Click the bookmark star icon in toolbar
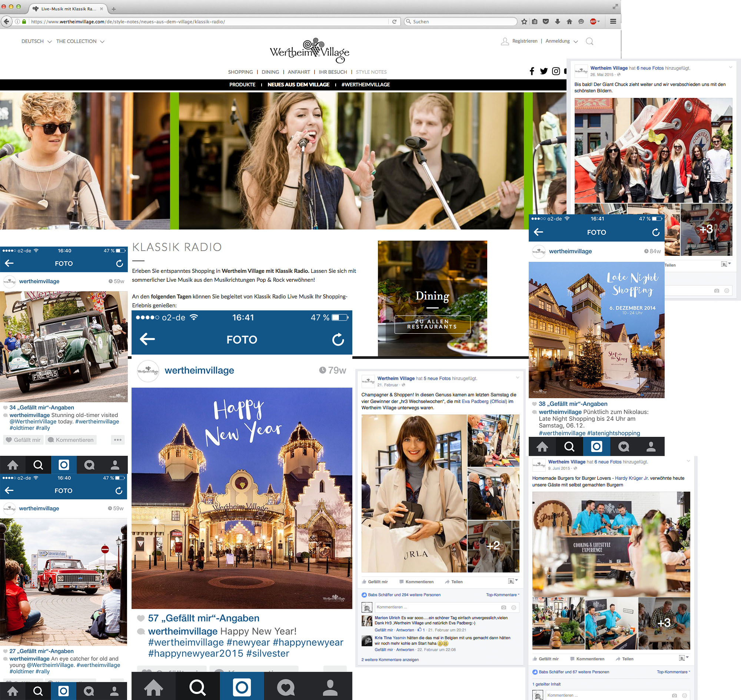741x700 pixels. pyautogui.click(x=524, y=22)
